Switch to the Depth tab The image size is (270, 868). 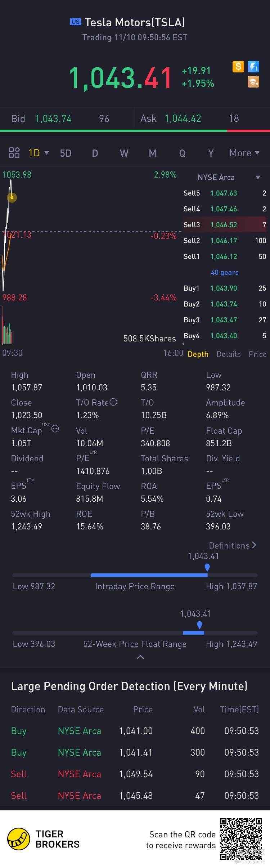pos(198,354)
